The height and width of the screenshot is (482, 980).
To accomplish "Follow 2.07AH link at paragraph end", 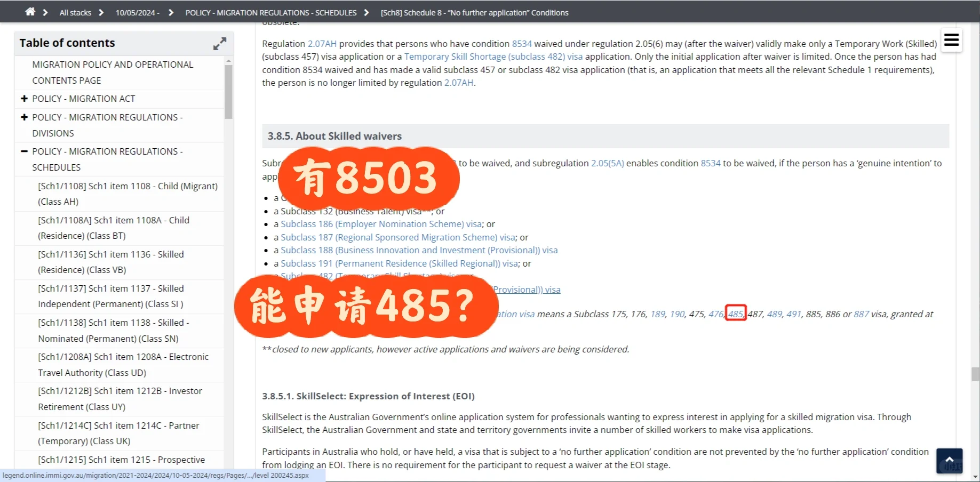I will (459, 83).
